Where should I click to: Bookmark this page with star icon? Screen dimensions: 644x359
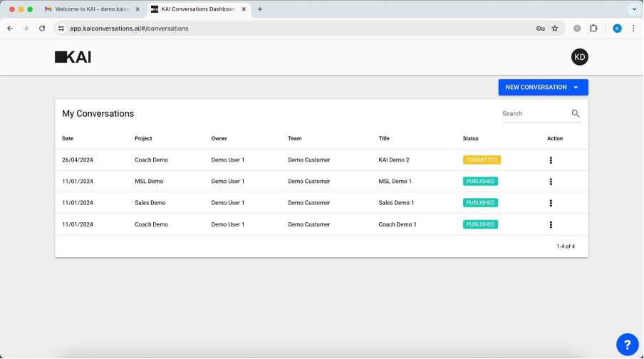555,28
